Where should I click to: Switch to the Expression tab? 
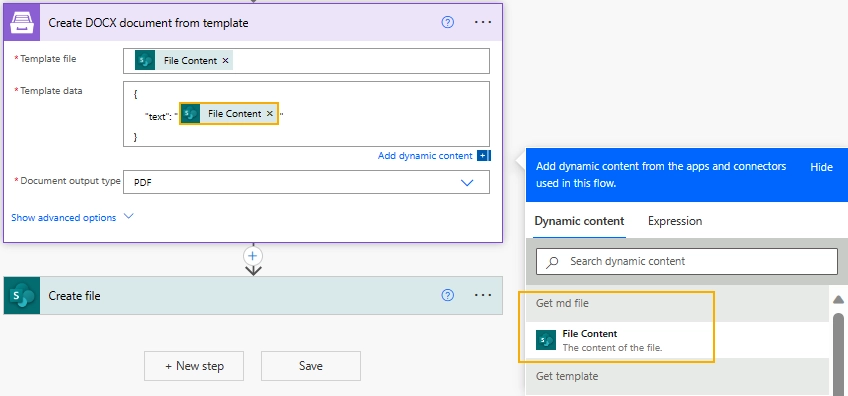pyautogui.click(x=675, y=221)
